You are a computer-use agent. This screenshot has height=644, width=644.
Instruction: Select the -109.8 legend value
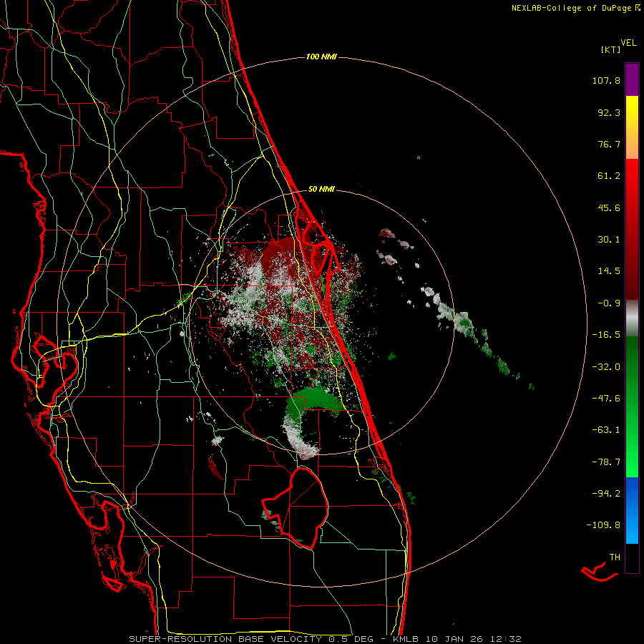pyautogui.click(x=603, y=525)
